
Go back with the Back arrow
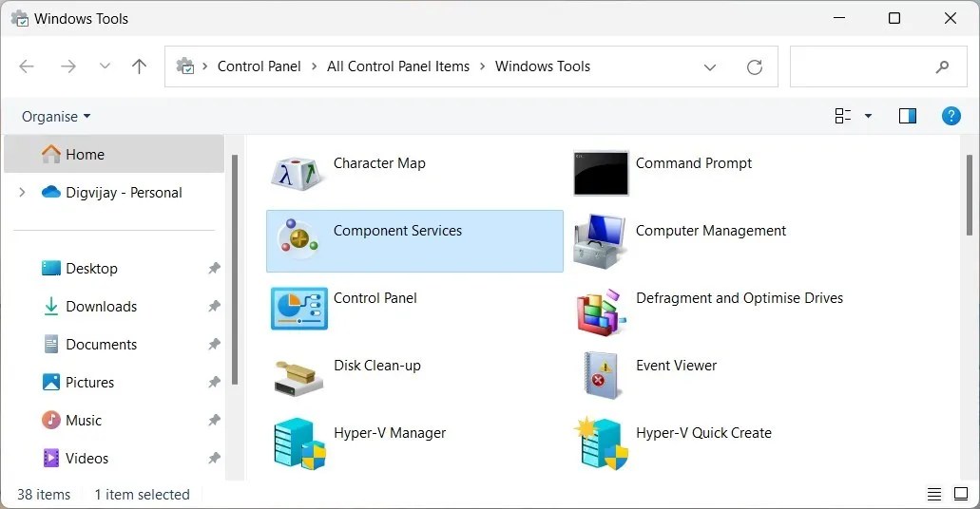(27, 66)
